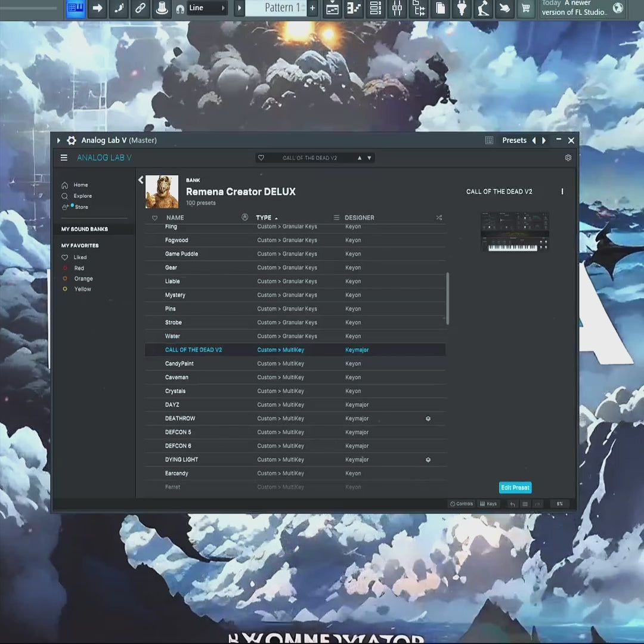The height and width of the screenshot is (644, 644).
Task: Open Analog Lab's hamburger menu icon
Action: (x=64, y=157)
